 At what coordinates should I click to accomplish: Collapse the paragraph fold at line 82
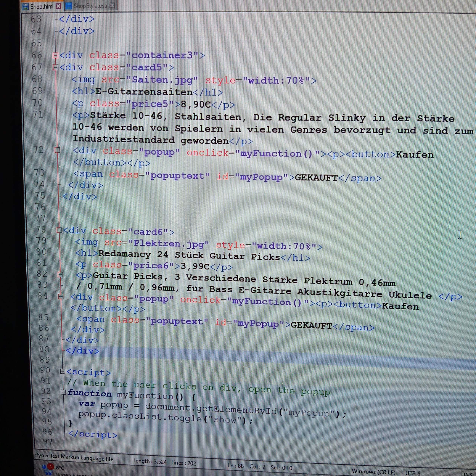click(x=60, y=274)
